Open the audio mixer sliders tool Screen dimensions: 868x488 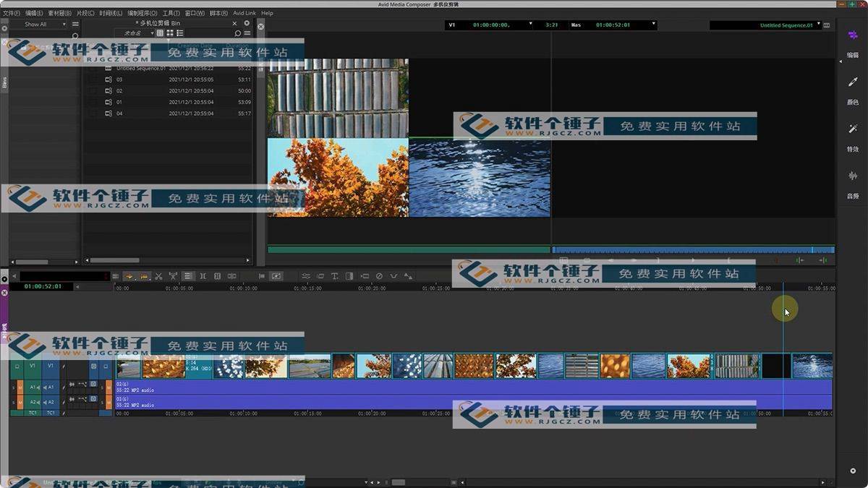[x=306, y=275]
